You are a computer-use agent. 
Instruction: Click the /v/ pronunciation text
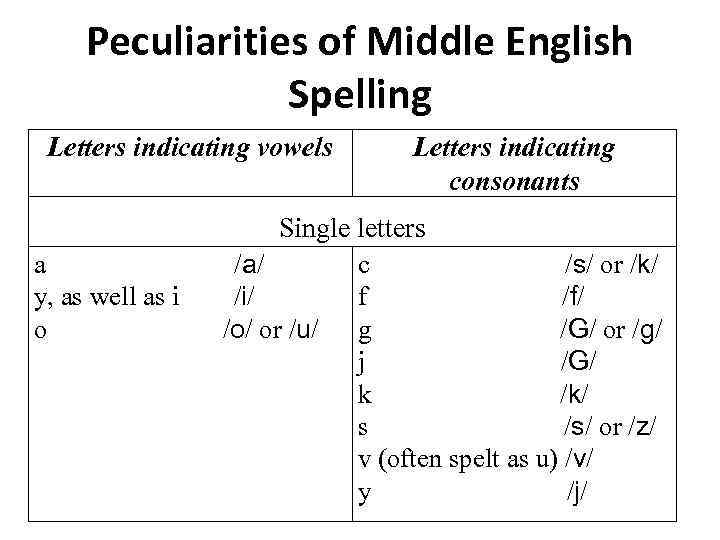click(x=579, y=459)
